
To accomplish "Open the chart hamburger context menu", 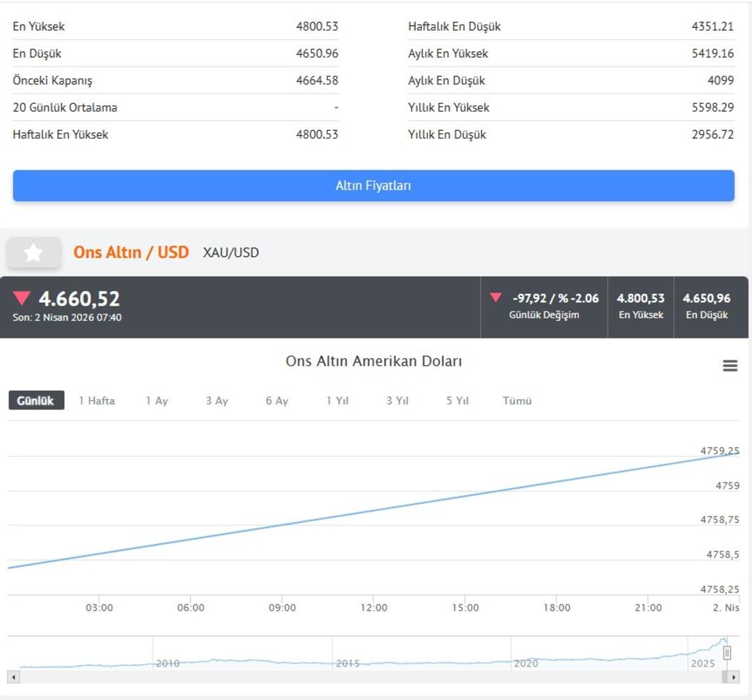I will point(730,366).
